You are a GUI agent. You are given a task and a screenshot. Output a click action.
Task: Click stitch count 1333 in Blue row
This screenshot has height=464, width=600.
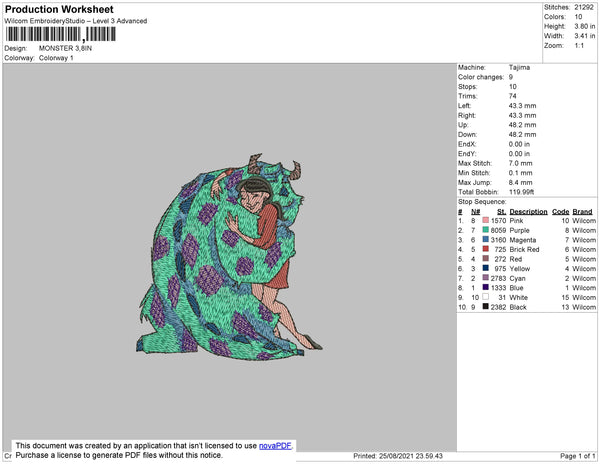498,288
